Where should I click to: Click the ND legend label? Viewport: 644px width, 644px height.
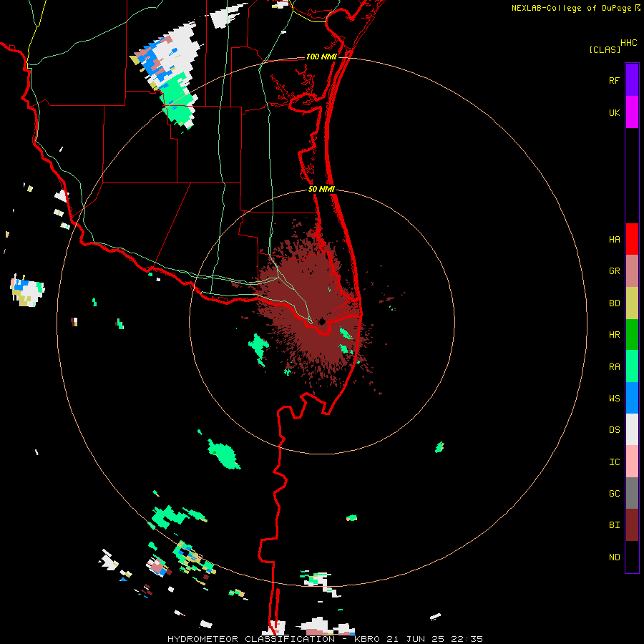[614, 557]
